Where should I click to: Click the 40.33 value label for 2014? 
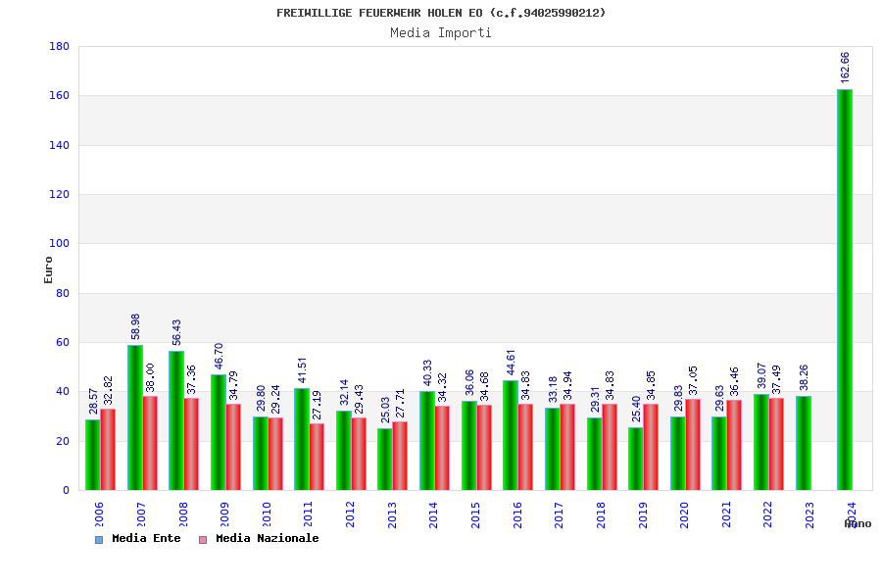click(x=427, y=373)
